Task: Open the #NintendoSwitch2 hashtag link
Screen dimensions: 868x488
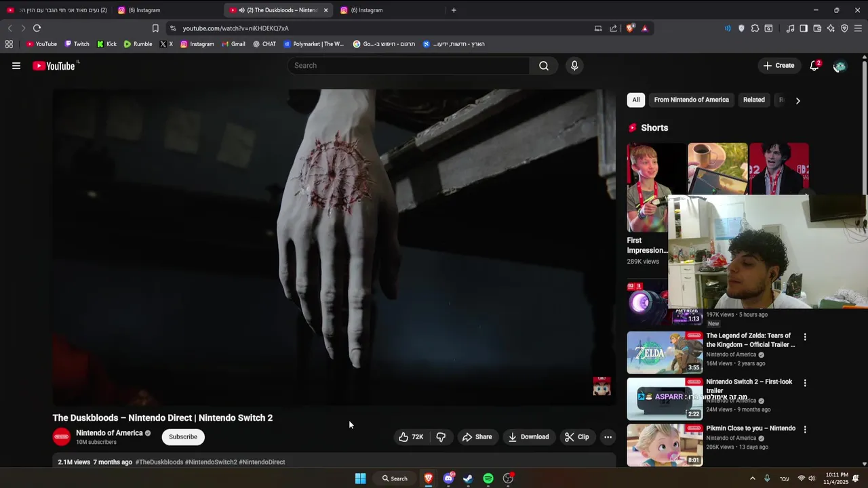Action: point(211,462)
